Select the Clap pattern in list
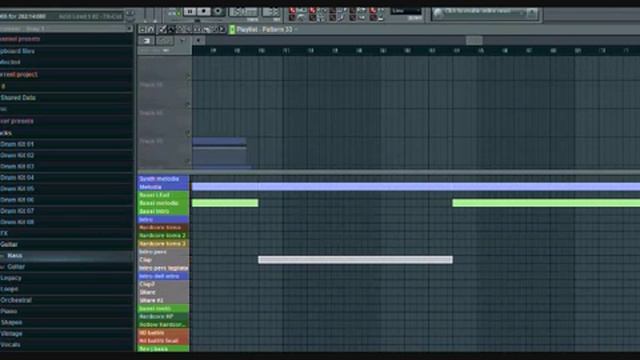640x360 pixels. pos(163,260)
